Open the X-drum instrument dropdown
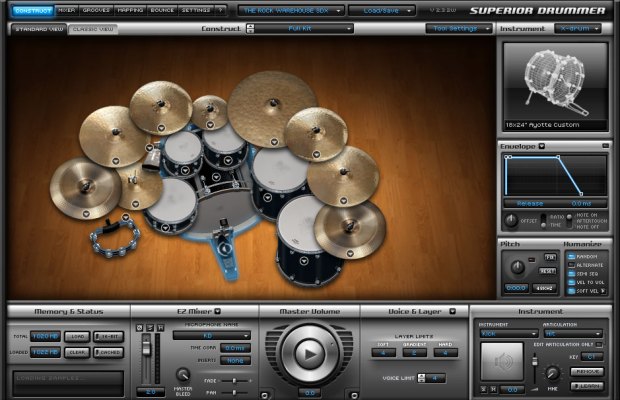This screenshot has width=620, height=400. (x=578, y=28)
